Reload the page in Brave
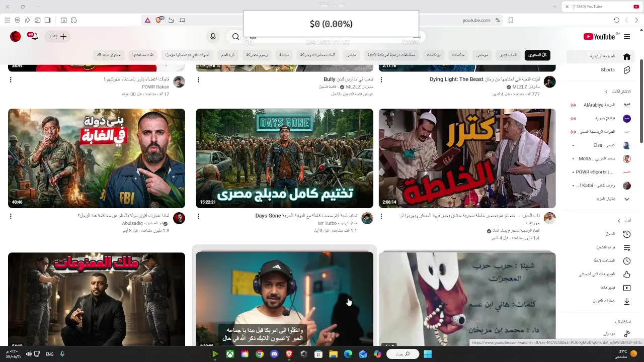Screen dimensions: 644x362 616,20
